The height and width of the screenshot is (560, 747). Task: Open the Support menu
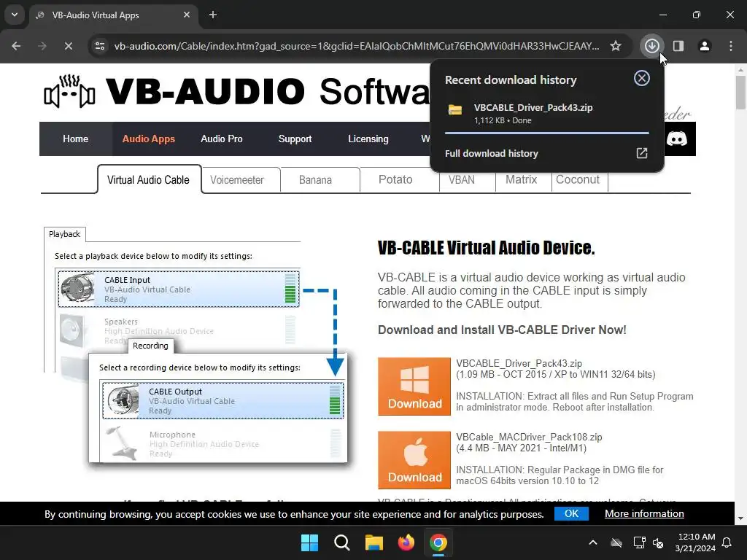pos(295,139)
